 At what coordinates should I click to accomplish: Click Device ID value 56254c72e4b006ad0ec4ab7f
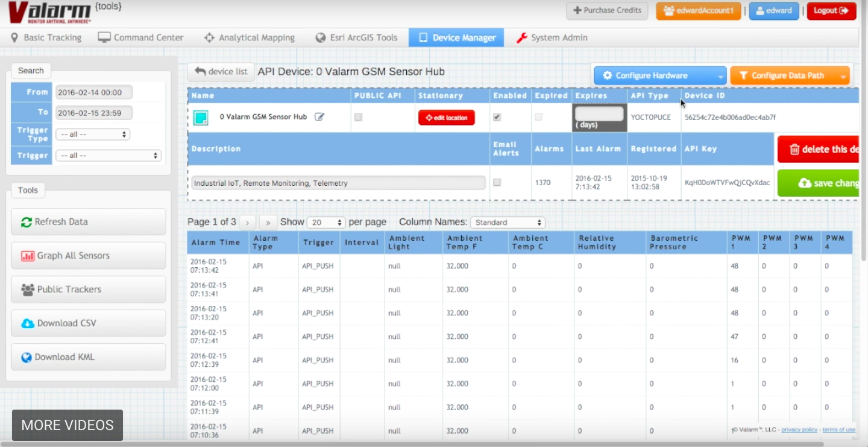(730, 118)
